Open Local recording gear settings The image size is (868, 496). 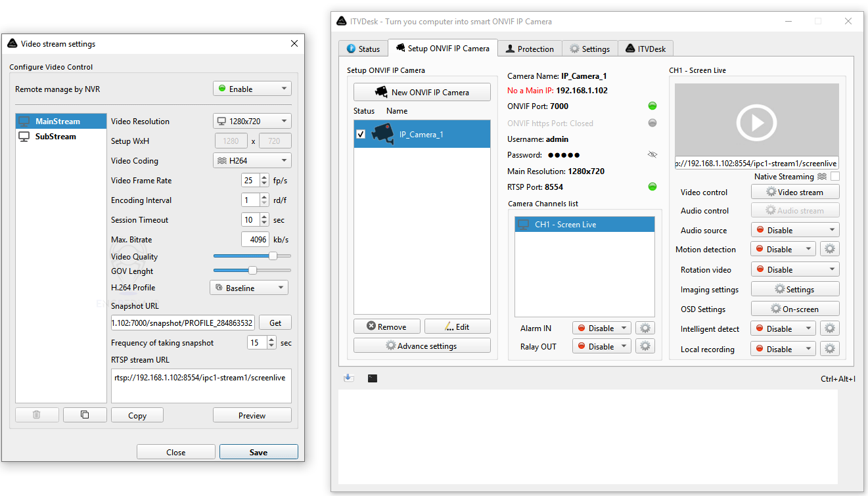(x=830, y=349)
